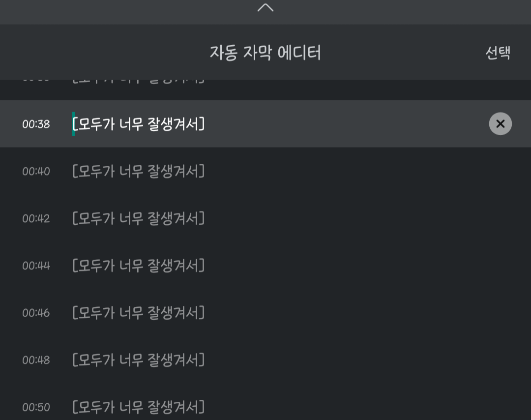This screenshot has height=420, width=531.
Task: Open the subtitle line at 00:44 for editing
Action: pyautogui.click(x=139, y=266)
